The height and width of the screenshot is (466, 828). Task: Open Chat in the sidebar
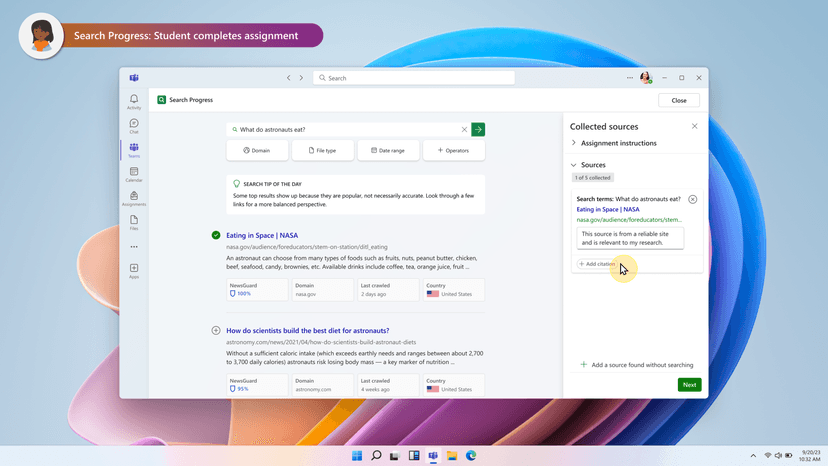134,126
